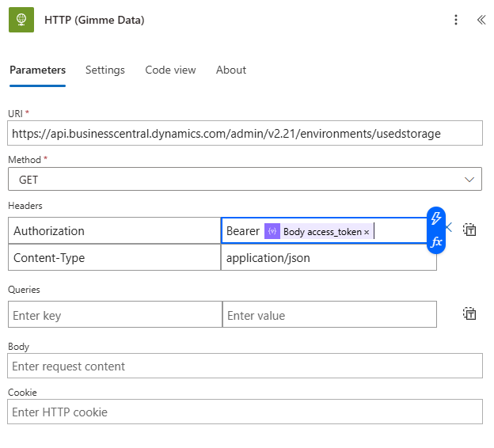Image resolution: width=494 pixels, height=448 pixels.
Task: Click the green HTTP action icon
Action: pyautogui.click(x=21, y=20)
